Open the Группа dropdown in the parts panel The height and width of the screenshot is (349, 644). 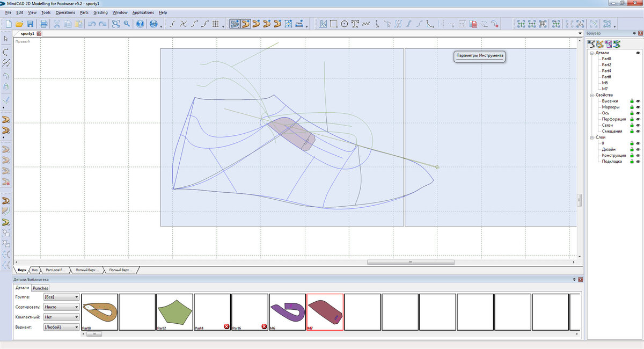[x=74, y=296]
